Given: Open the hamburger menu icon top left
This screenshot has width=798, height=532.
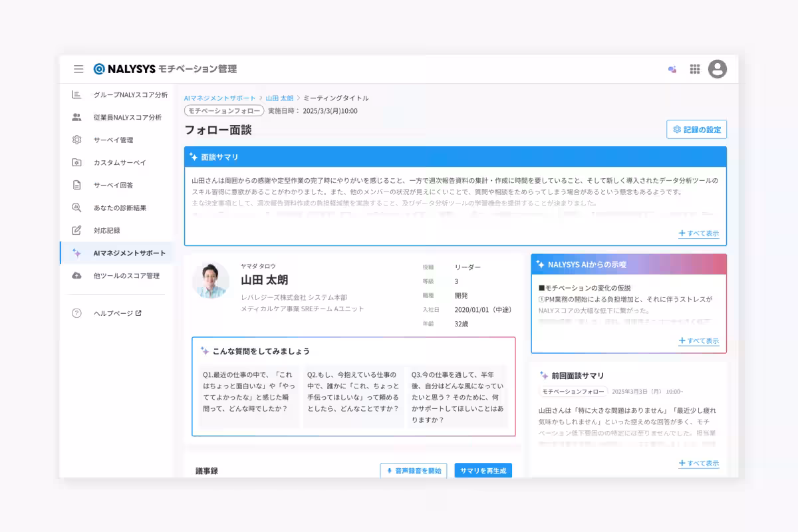Looking at the screenshot, I should [78, 68].
